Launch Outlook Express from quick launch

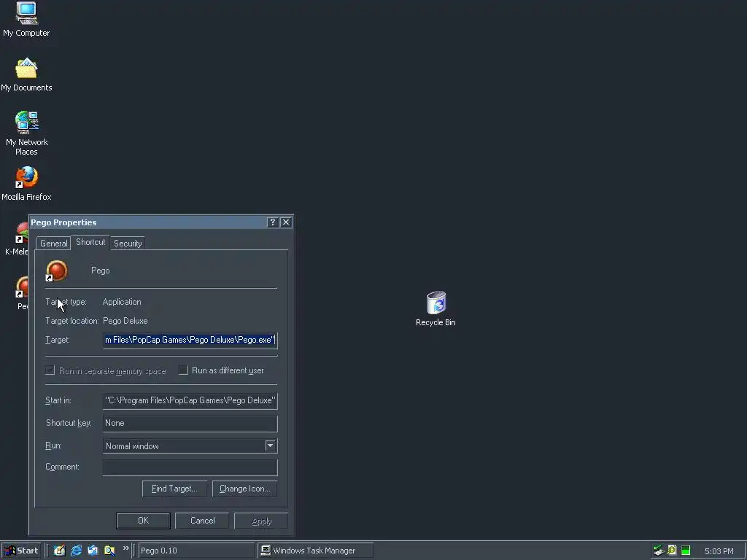[93, 551]
